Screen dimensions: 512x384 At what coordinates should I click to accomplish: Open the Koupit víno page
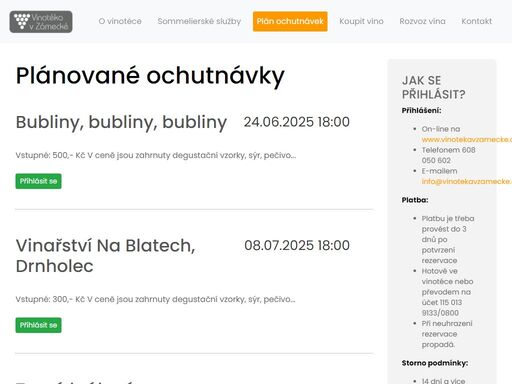point(361,21)
